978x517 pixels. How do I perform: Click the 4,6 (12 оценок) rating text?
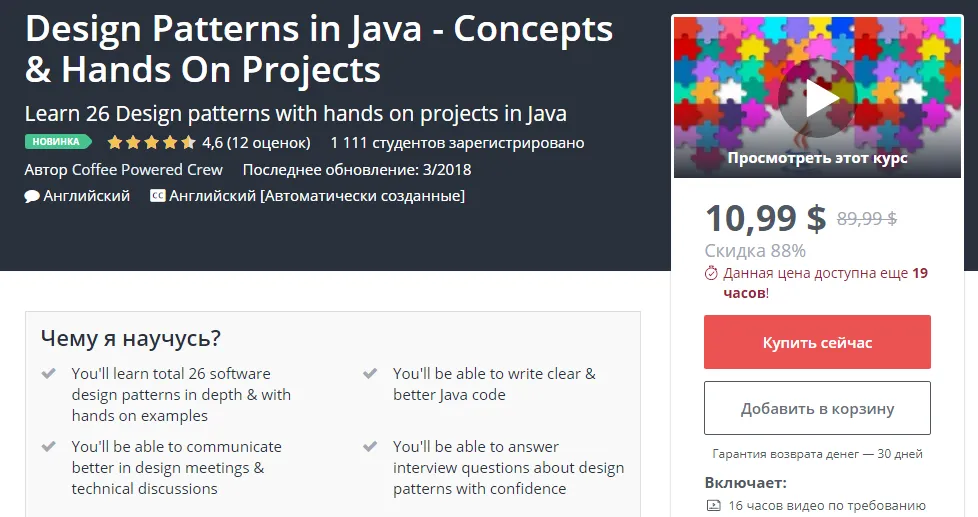[x=256, y=142]
